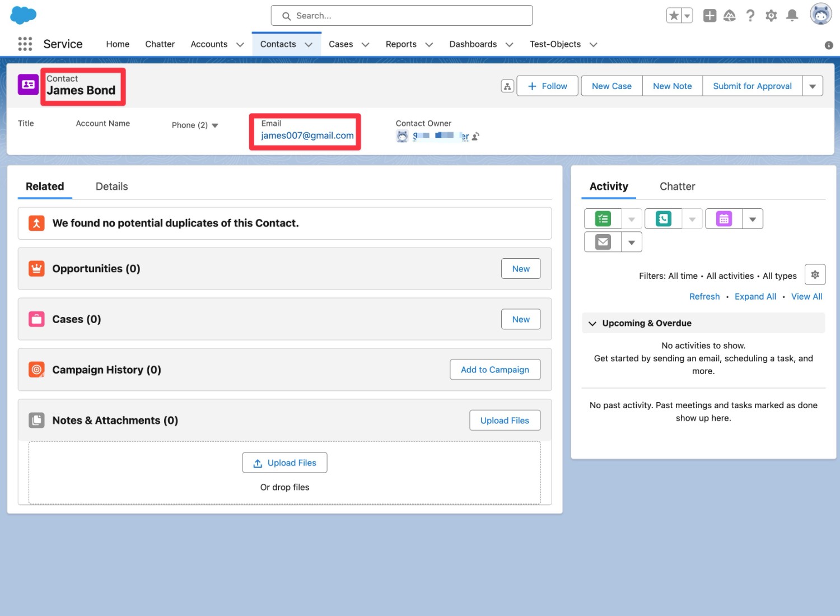840x616 pixels.
Task: Expand the Cases tab dropdown chevron
Action: [x=366, y=45]
